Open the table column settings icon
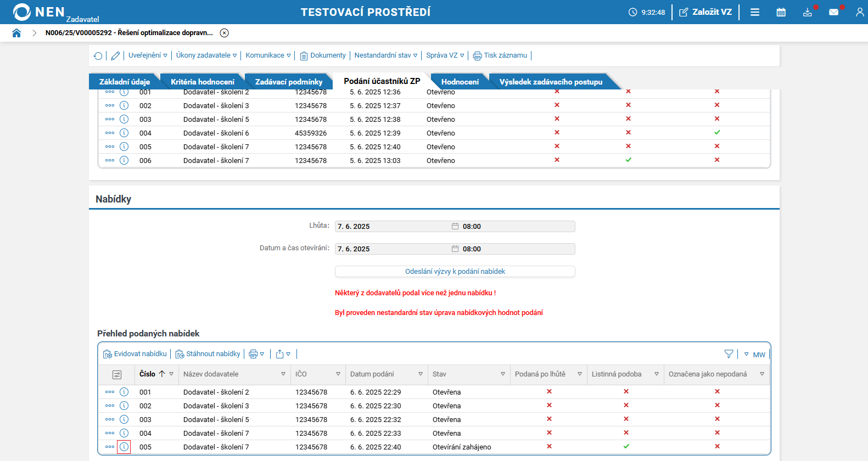868x461 pixels. pos(117,374)
